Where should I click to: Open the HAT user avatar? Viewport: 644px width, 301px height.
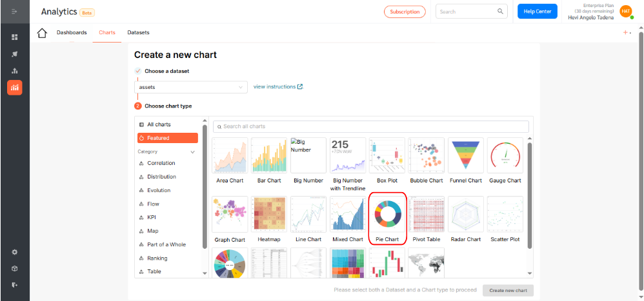coord(625,12)
